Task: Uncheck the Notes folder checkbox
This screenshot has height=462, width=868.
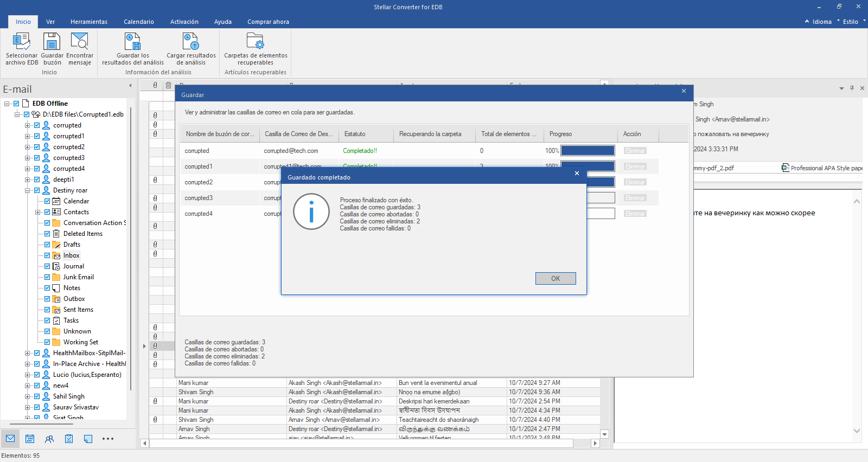Action: click(47, 288)
